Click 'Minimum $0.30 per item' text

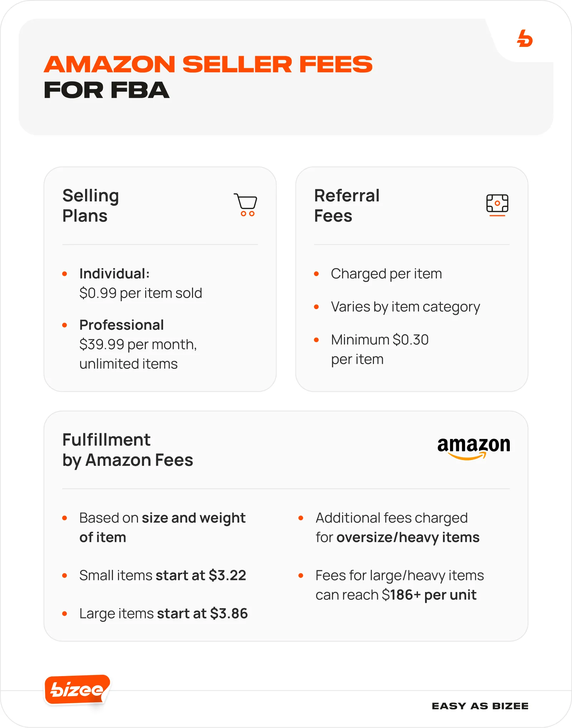[x=379, y=349]
